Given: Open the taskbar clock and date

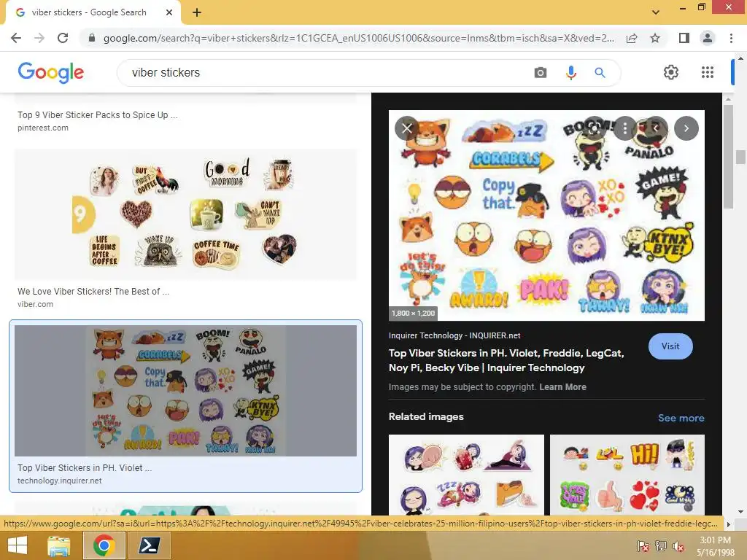Looking at the screenshot, I should (x=716, y=546).
